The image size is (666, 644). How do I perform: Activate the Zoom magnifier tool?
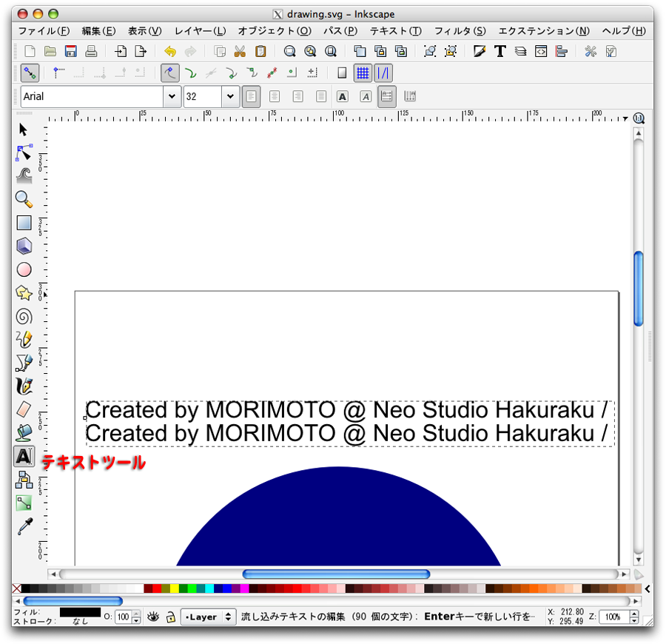click(24, 199)
